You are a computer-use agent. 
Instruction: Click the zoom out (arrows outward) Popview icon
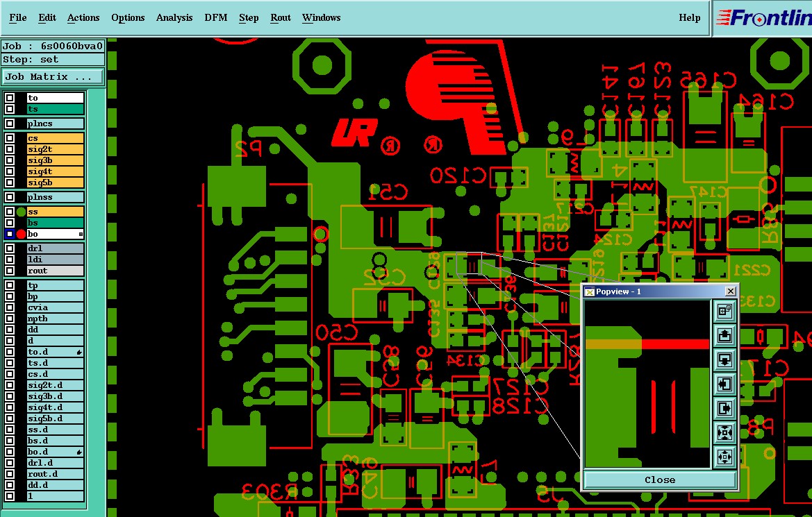click(x=724, y=457)
